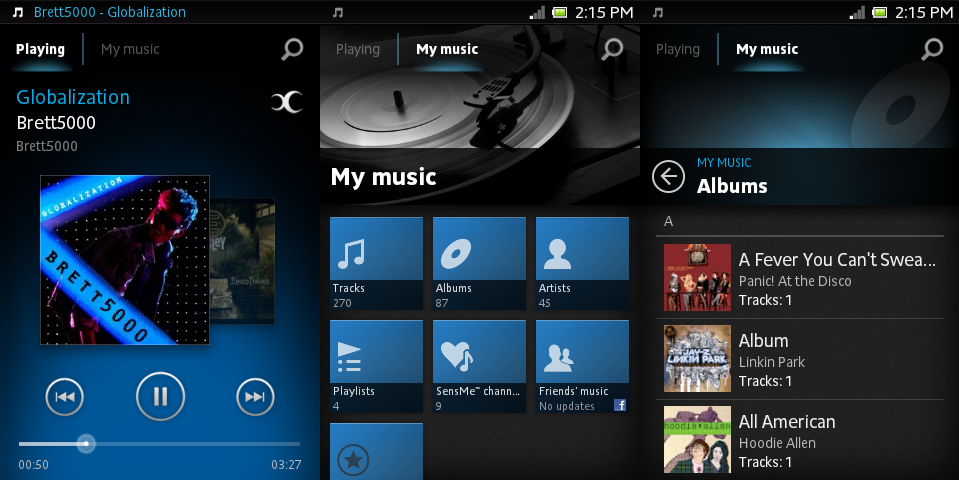Viewport: 959px width, 480px height.
Task: Skip to the previous track
Action: [65, 397]
